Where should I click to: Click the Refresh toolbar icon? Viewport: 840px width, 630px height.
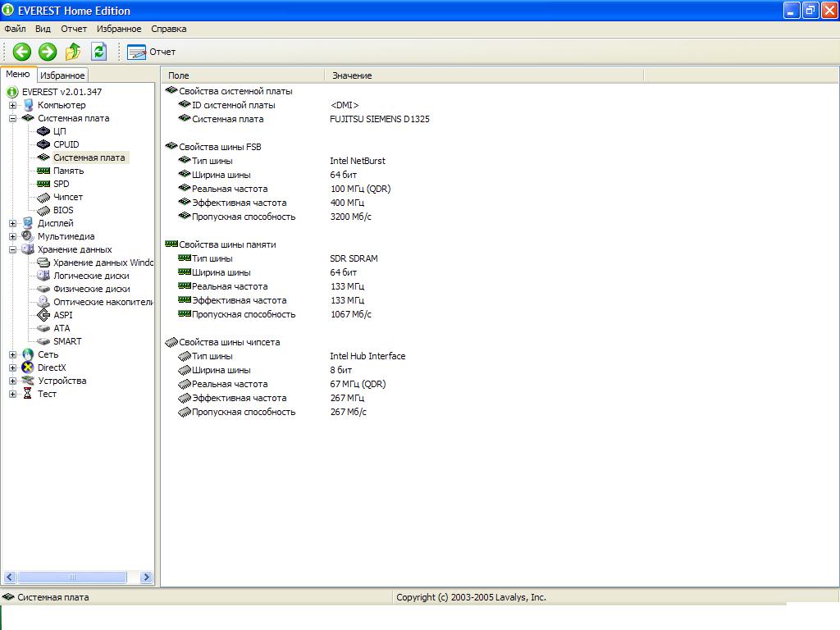pyautogui.click(x=99, y=52)
